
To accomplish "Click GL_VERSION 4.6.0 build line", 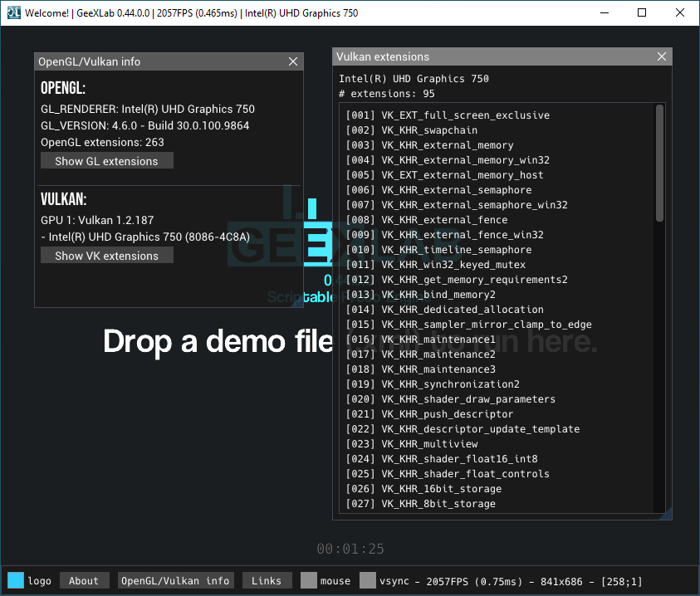I will 145,125.
